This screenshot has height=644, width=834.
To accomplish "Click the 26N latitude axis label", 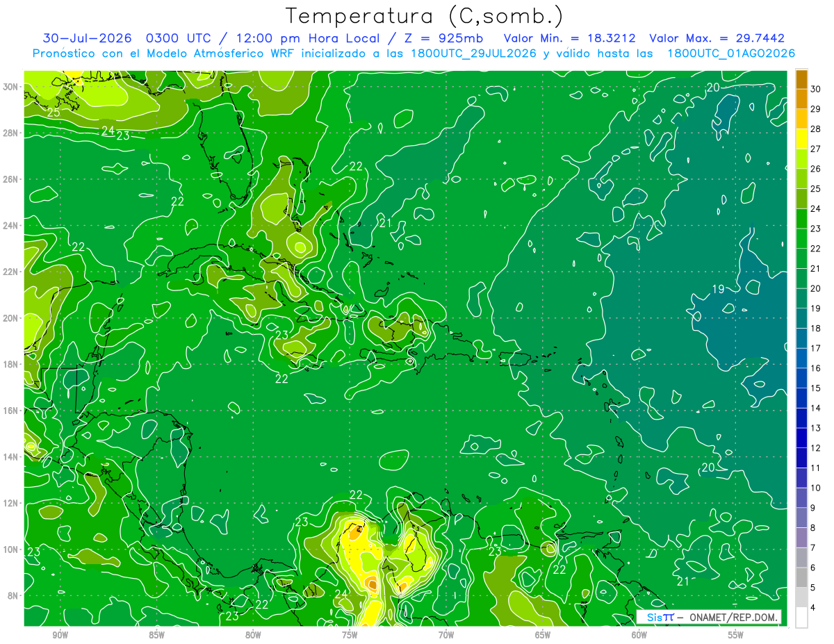I will point(10,179).
